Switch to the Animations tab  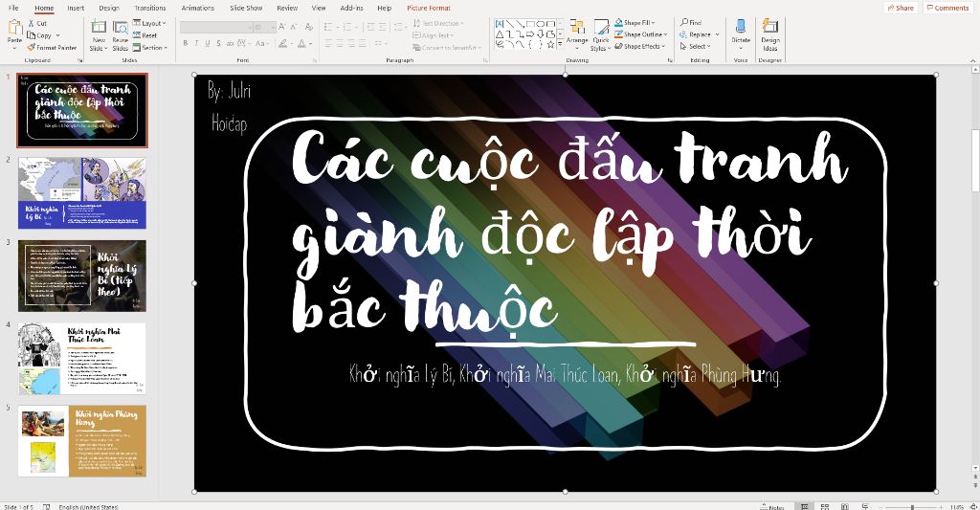pyautogui.click(x=197, y=8)
